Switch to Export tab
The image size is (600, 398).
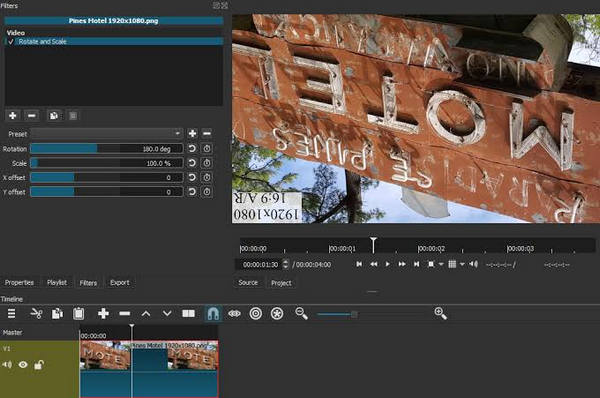(120, 282)
